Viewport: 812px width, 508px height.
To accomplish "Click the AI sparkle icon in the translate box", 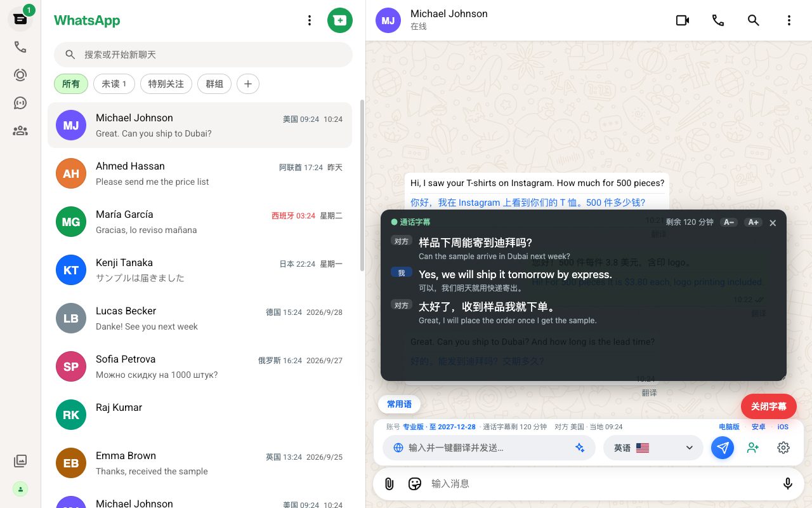I will coord(580,448).
